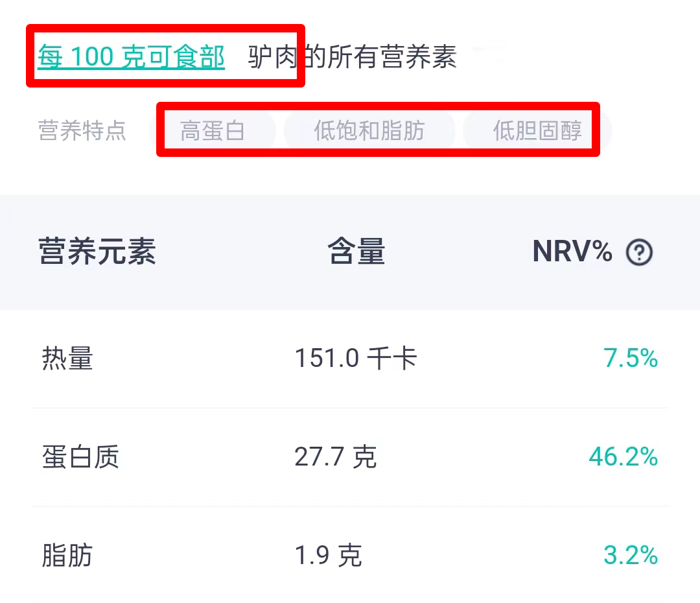The image size is (700, 603).
Task: Open the 每 100 克可食部 link
Action: click(x=131, y=57)
